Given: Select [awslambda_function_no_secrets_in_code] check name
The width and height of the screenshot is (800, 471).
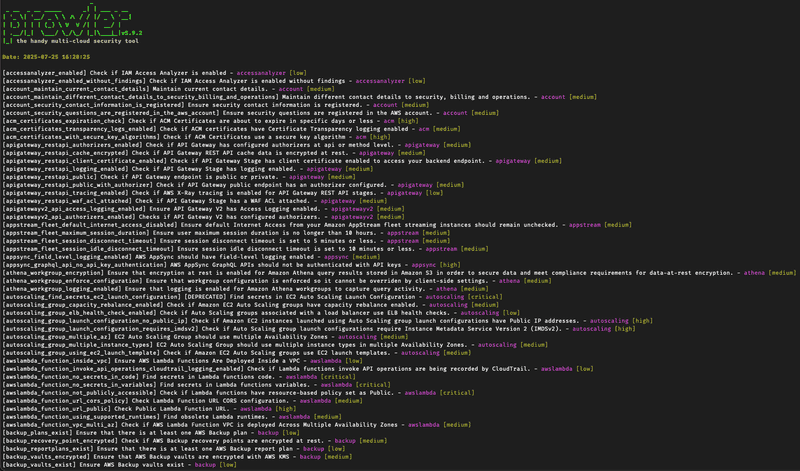Looking at the screenshot, I should (70, 377).
